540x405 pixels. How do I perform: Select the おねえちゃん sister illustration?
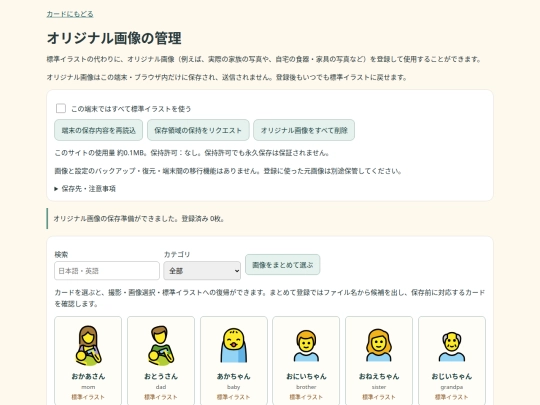click(379, 345)
